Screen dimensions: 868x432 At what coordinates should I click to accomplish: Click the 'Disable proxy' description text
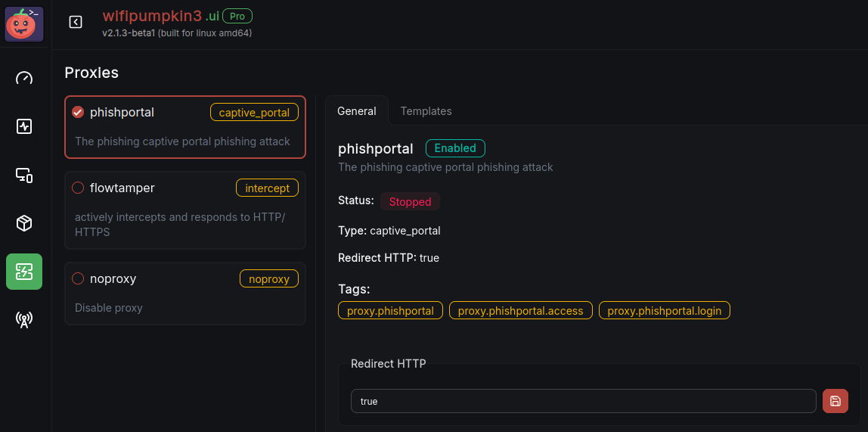click(x=109, y=308)
